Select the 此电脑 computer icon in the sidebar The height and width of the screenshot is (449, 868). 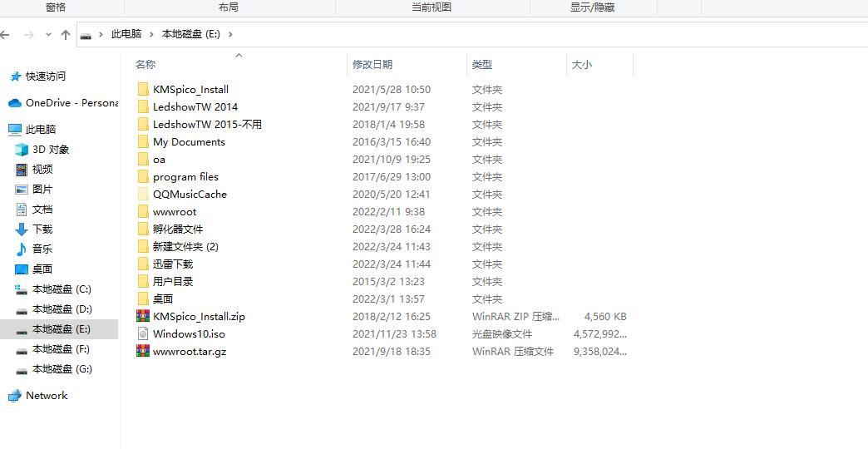(15, 130)
